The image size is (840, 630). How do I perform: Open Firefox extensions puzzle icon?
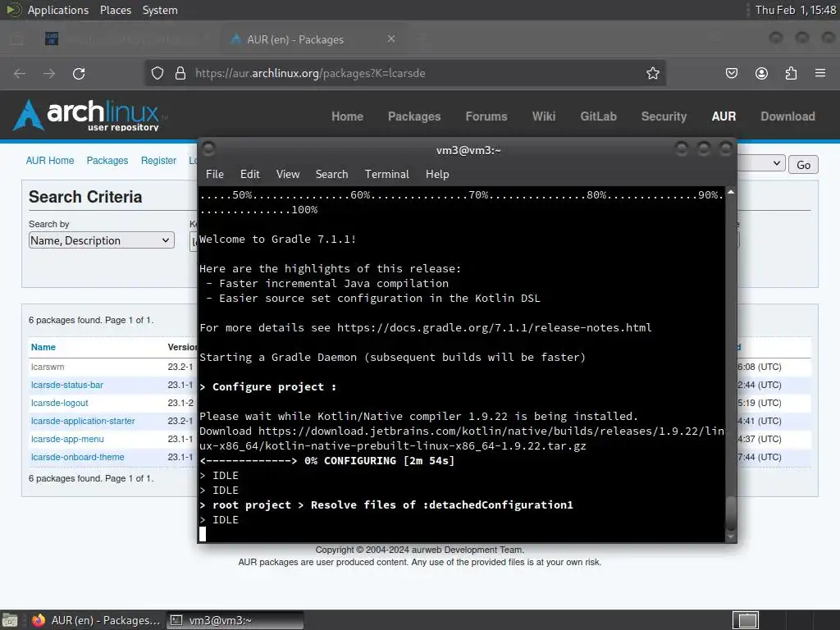coord(791,73)
